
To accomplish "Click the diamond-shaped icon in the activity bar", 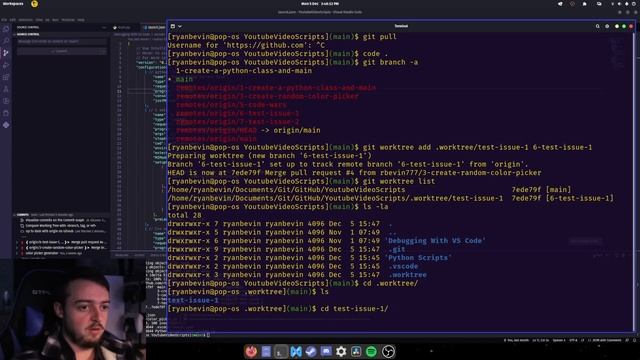I will 6,125.
